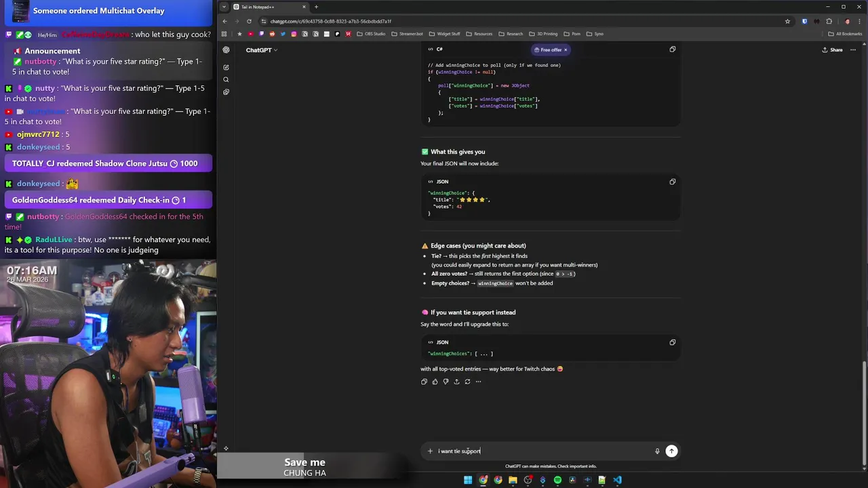
Task: Open the Bitwarden shield extension
Action: pos(804,21)
